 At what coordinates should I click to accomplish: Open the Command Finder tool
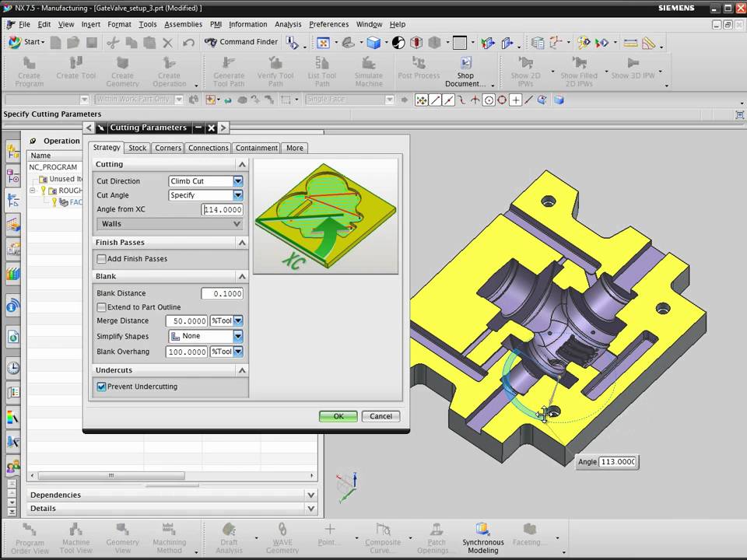241,42
